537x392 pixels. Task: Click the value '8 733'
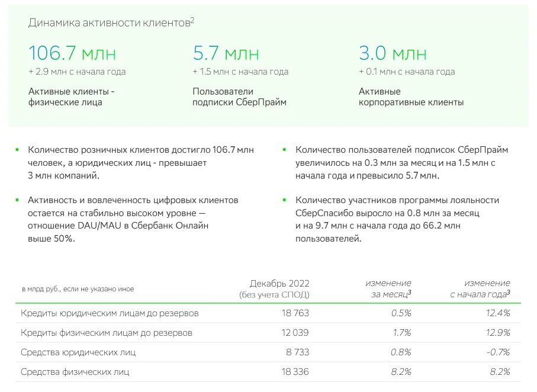click(x=298, y=352)
